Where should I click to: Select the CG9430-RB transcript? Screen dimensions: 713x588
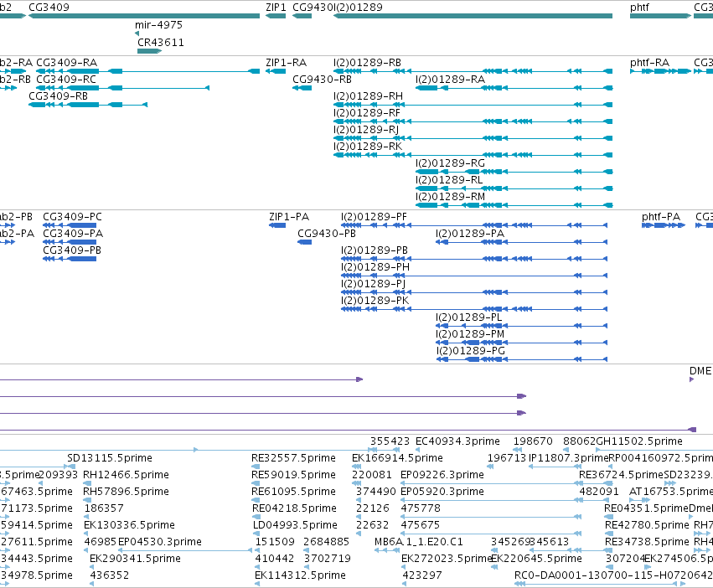(x=322, y=79)
